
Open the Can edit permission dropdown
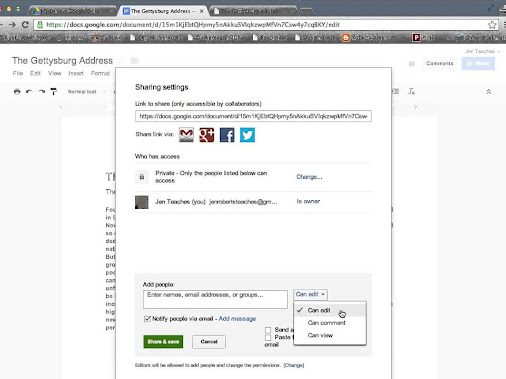click(x=310, y=294)
